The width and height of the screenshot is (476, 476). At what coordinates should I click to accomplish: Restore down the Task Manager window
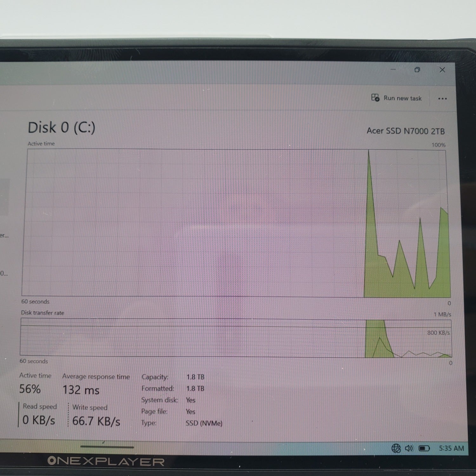tap(417, 70)
